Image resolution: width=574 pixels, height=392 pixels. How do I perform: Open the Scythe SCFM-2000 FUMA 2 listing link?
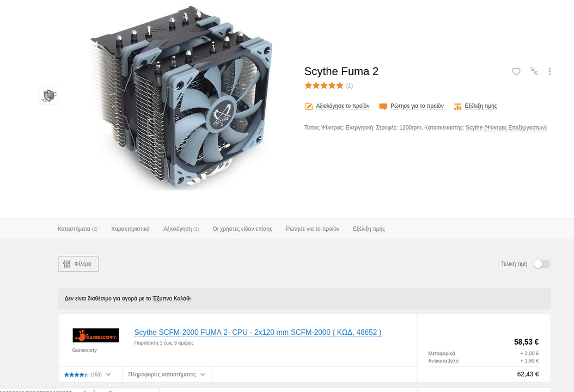coord(258,332)
